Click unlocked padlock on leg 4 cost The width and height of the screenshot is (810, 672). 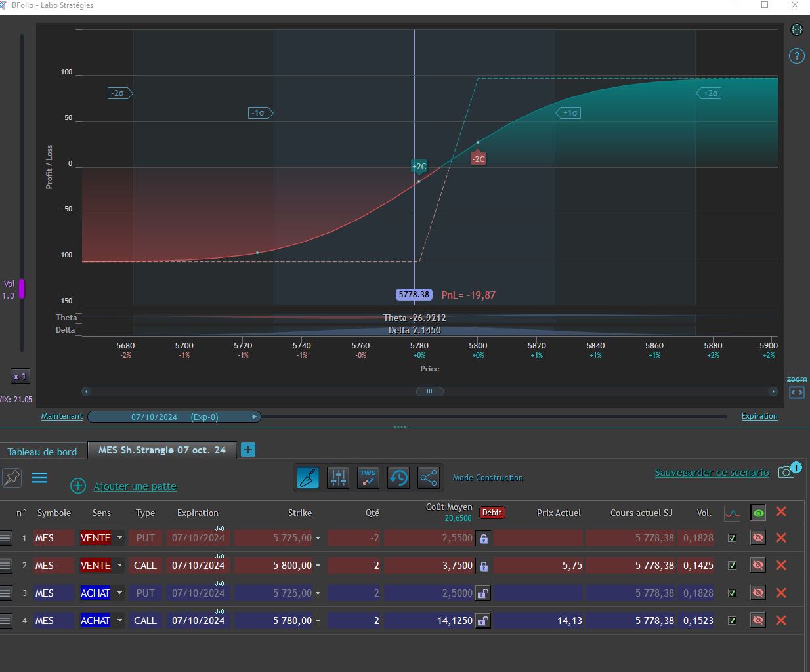(483, 621)
